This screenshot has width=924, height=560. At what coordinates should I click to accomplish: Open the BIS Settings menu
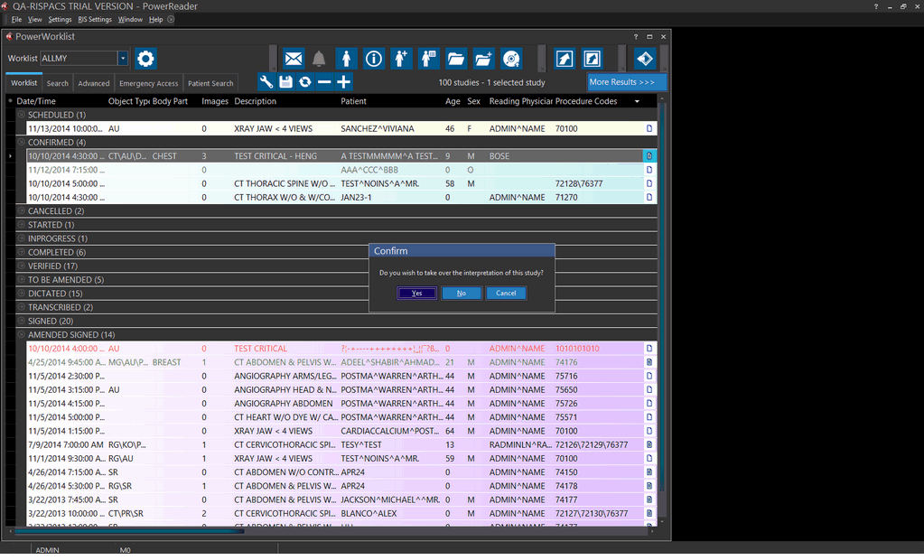95,19
